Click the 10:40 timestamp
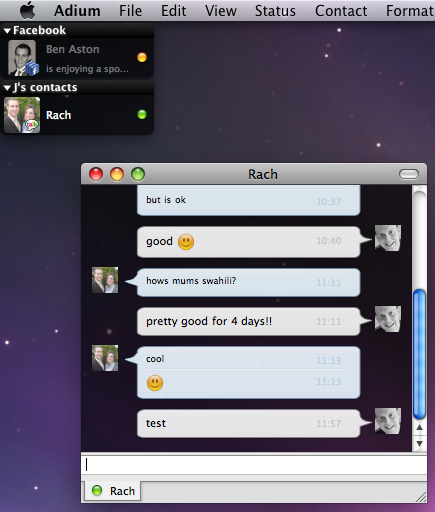The image size is (435, 512). (329, 241)
